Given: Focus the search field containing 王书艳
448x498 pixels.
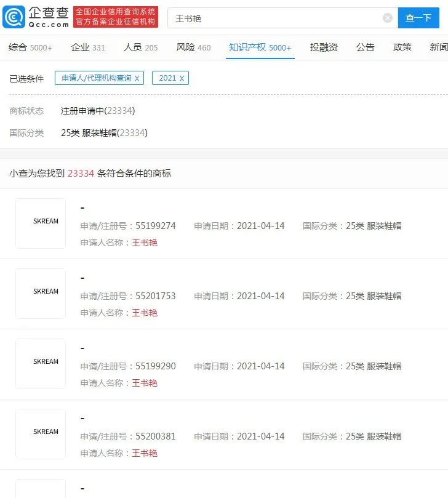Looking at the screenshot, I should point(282,18).
